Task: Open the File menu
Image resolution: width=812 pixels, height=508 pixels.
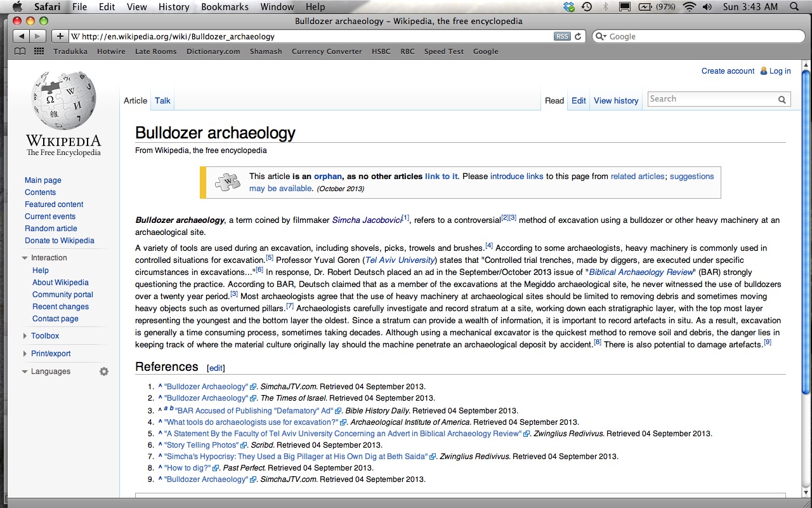Action: coord(79,7)
